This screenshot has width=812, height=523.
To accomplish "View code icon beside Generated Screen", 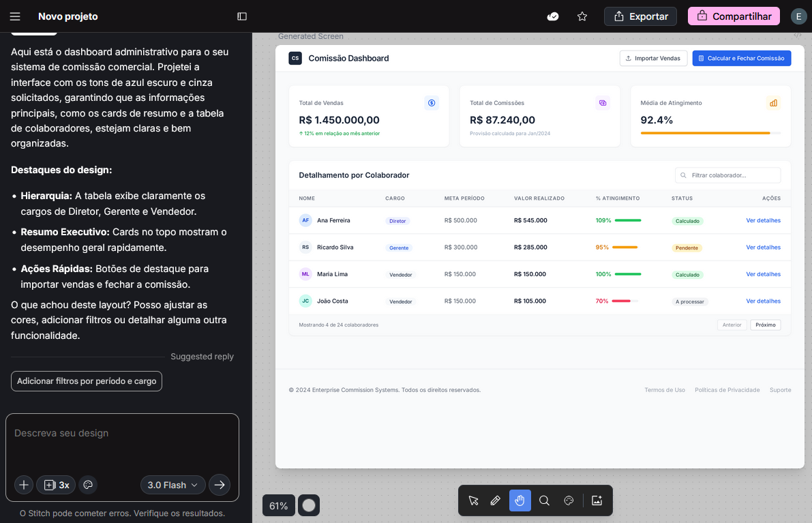I will pos(798,35).
